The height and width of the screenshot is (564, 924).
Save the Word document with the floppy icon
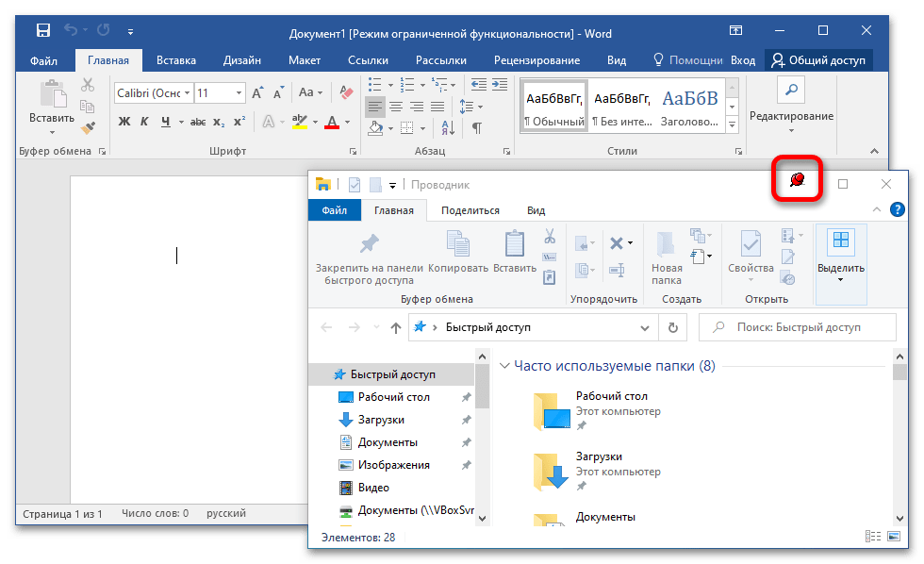(x=43, y=31)
